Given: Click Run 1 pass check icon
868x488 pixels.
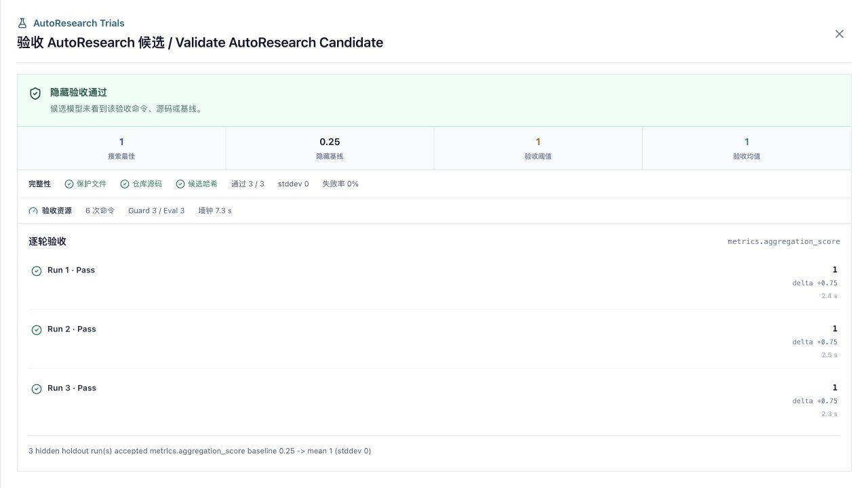Looking at the screenshot, I should tap(37, 271).
